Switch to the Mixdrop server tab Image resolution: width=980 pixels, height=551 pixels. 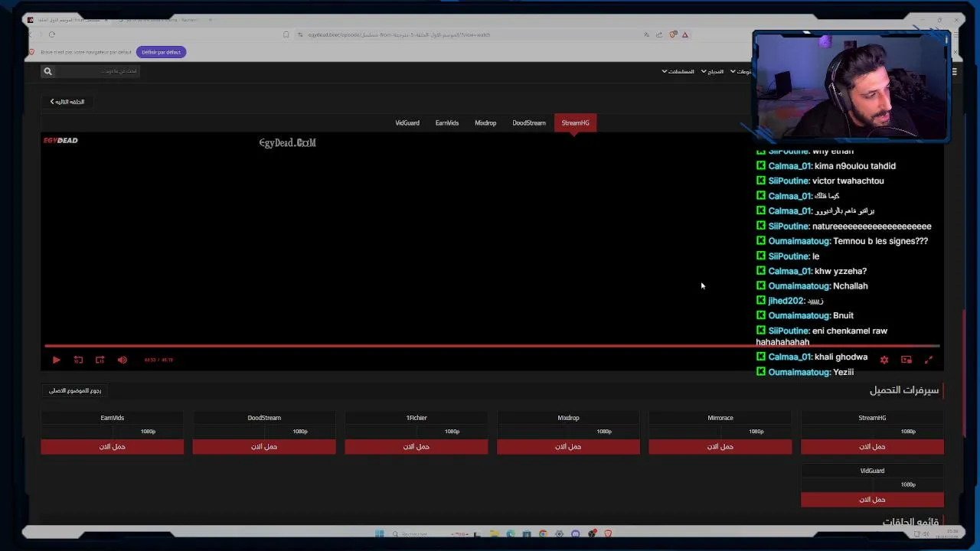(x=485, y=123)
